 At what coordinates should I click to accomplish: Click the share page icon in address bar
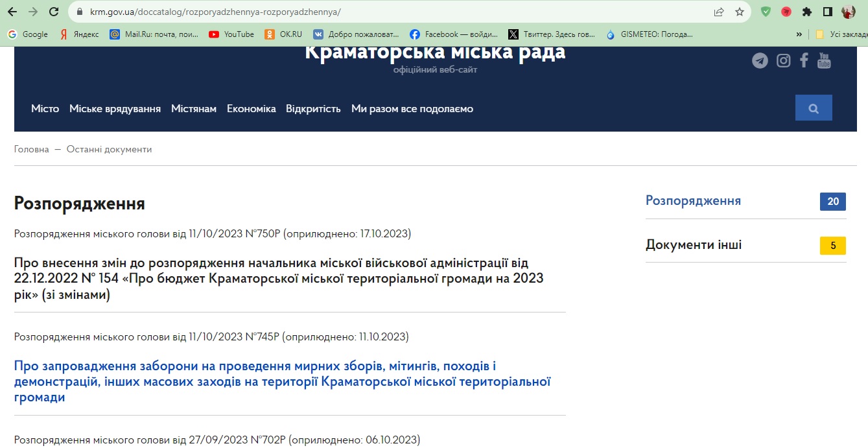(x=719, y=12)
